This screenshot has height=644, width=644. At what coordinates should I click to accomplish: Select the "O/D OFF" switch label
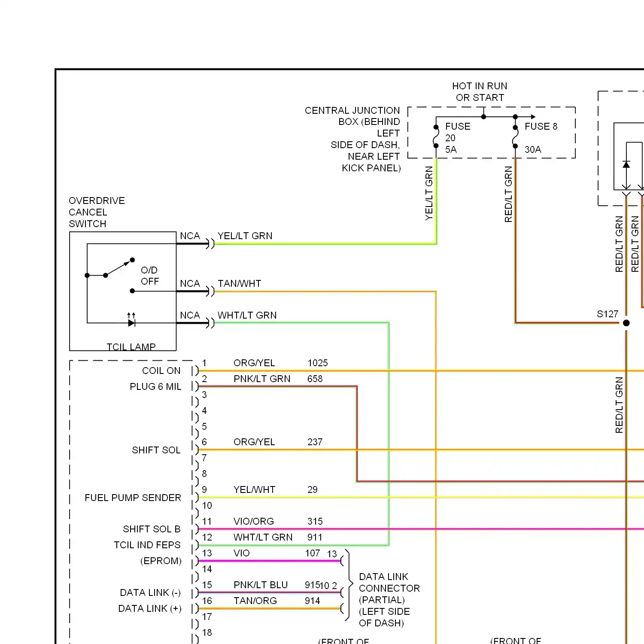(150, 276)
